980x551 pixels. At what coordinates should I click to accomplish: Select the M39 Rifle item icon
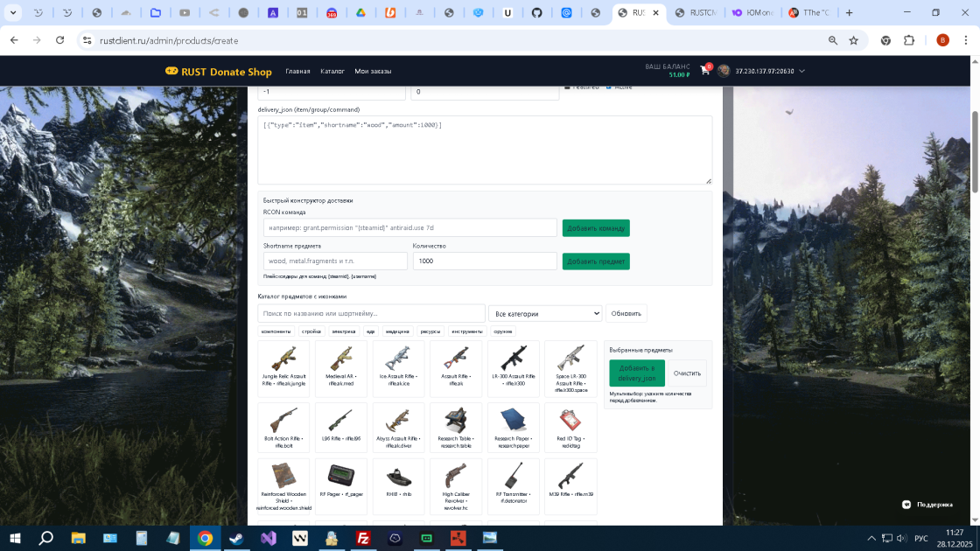tap(570, 476)
